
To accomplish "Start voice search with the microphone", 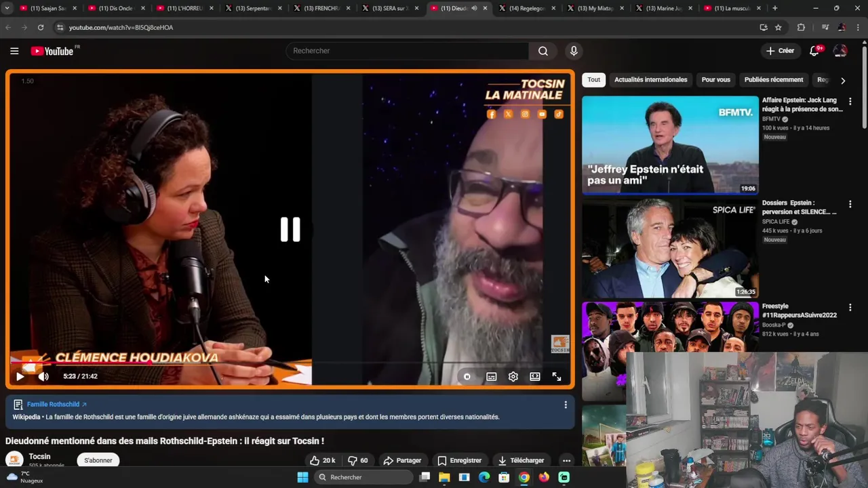I will pos(574,51).
